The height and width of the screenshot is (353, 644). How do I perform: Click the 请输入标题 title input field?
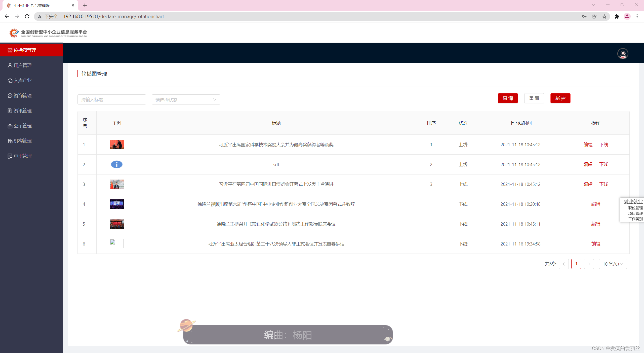pos(111,99)
